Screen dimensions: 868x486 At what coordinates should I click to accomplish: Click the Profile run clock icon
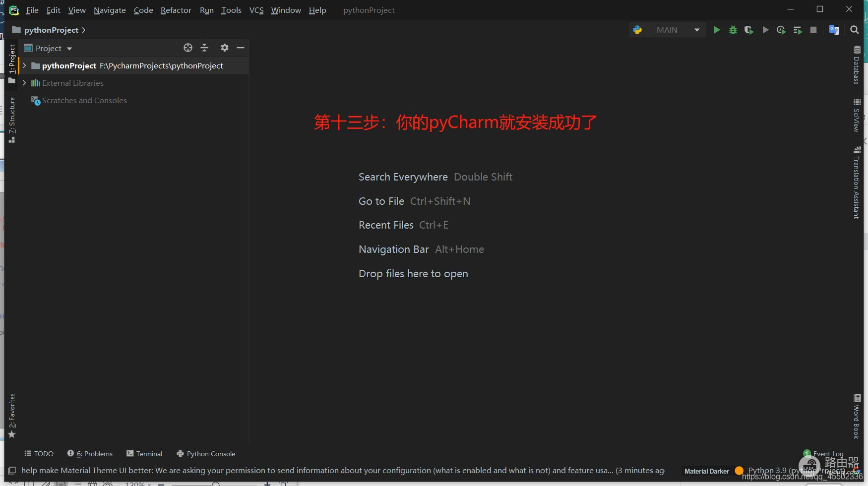tap(781, 30)
